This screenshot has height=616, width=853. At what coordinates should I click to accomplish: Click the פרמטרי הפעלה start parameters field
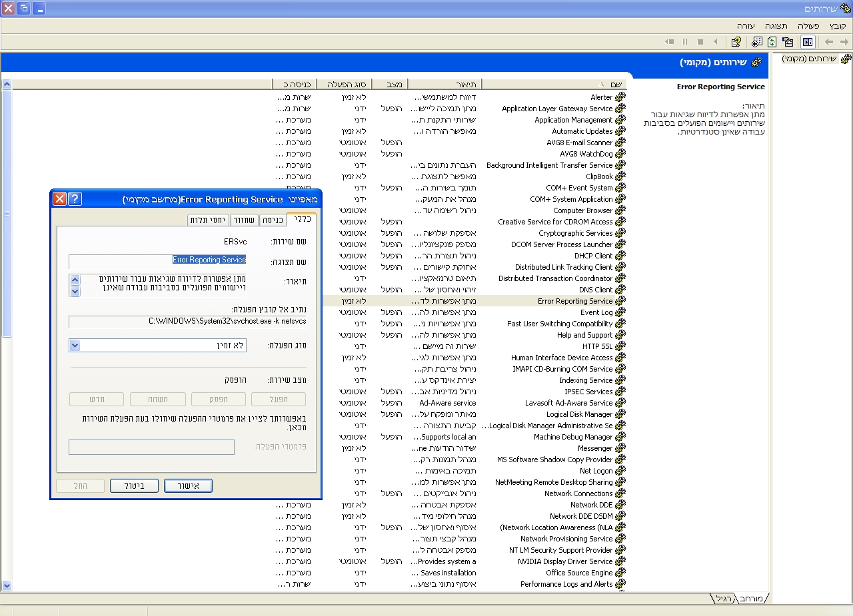[x=151, y=448]
